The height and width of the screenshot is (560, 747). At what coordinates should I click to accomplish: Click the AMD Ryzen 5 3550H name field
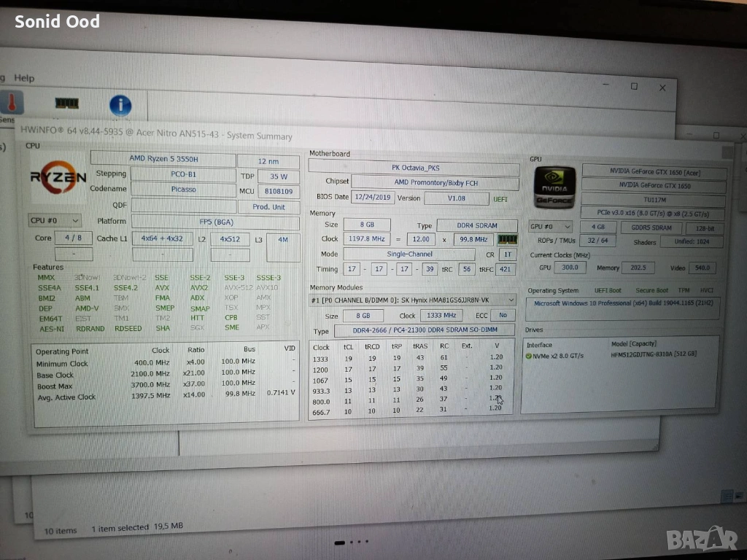point(162,160)
